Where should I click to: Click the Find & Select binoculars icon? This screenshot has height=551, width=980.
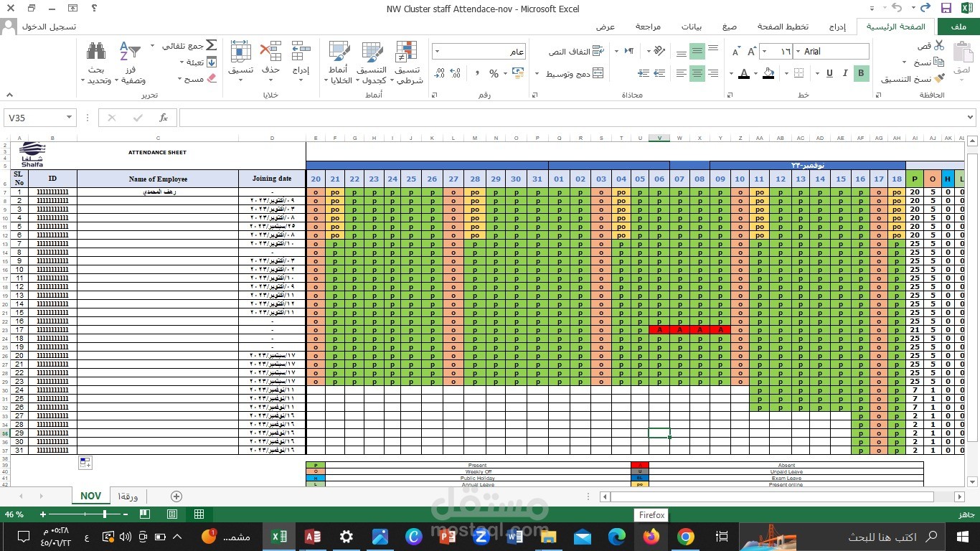(96, 52)
